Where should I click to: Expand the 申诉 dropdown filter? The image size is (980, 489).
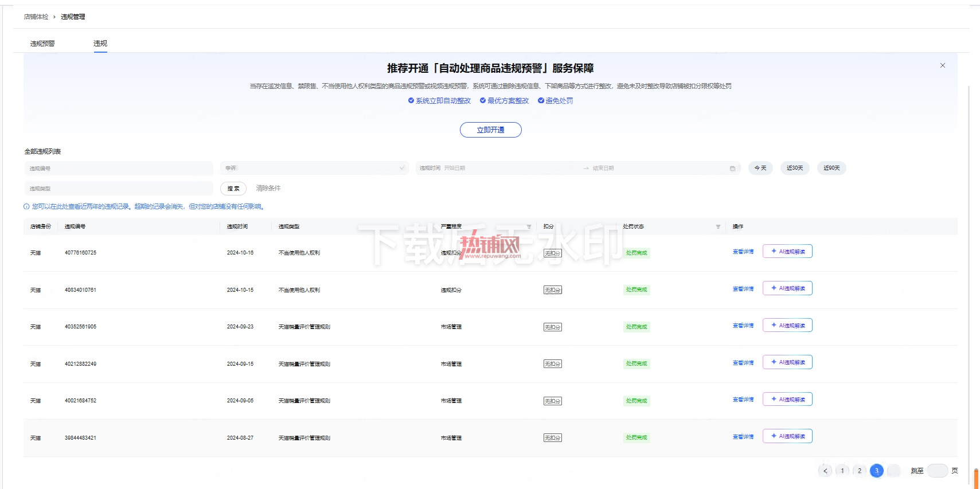click(x=314, y=168)
